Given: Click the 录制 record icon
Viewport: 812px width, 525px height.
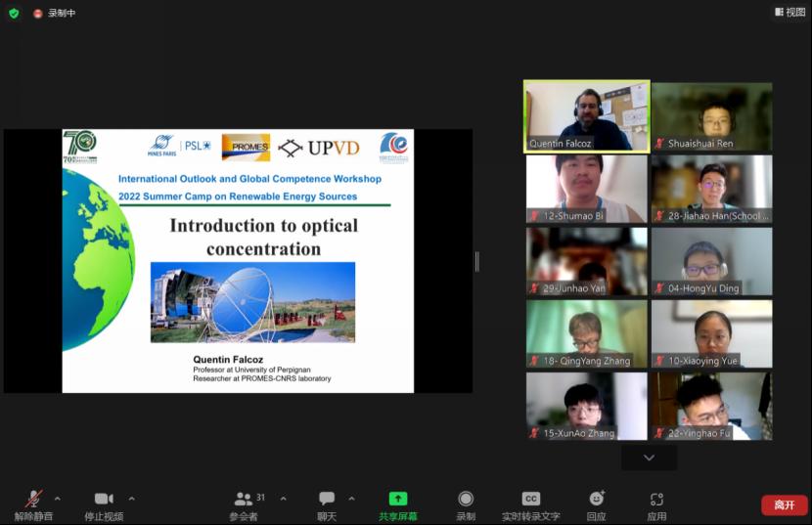Looking at the screenshot, I should tap(466, 500).
